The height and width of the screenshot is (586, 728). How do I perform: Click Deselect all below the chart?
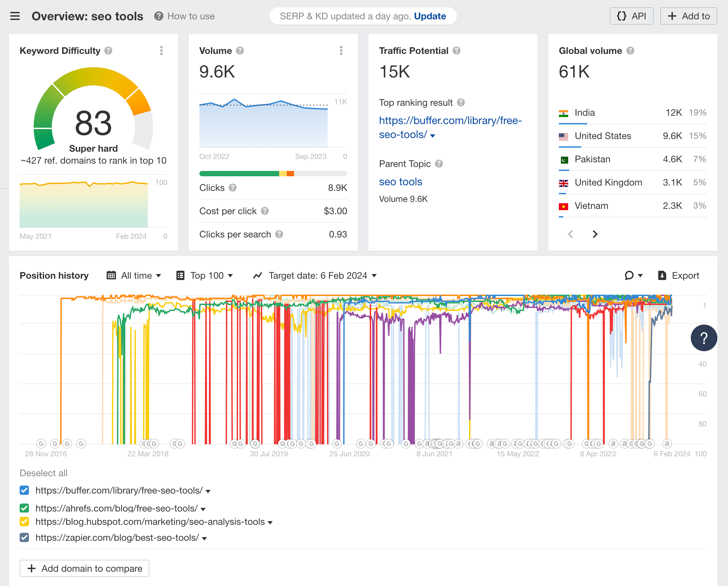point(43,473)
